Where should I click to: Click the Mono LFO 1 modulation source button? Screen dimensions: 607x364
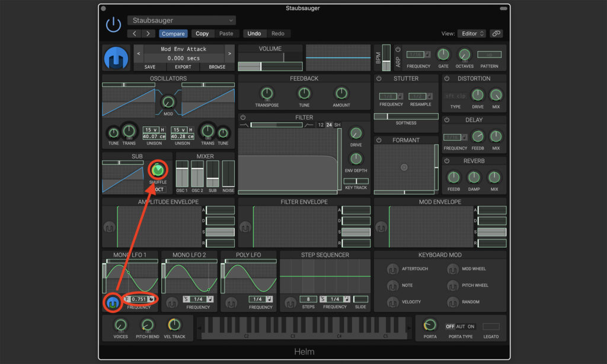(113, 303)
